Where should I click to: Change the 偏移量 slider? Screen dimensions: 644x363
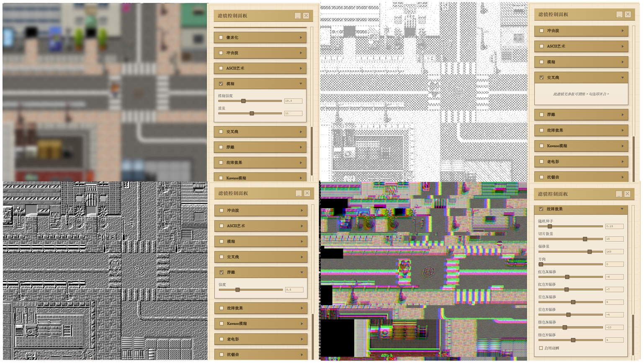570,252
